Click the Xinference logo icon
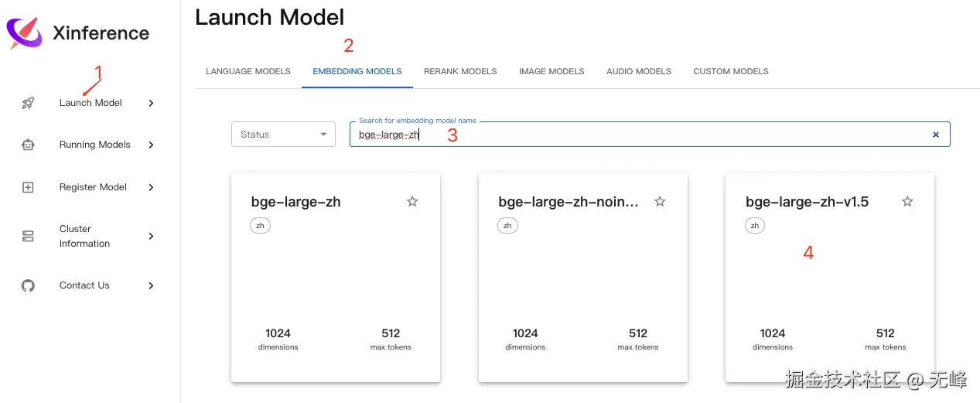Viewport: 980px width, 403px height. pos(24,33)
